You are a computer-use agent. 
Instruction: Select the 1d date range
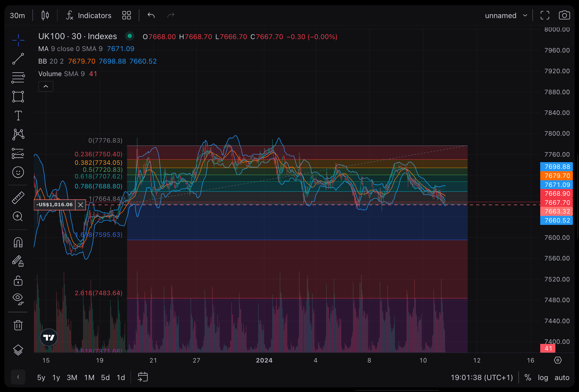tap(121, 377)
